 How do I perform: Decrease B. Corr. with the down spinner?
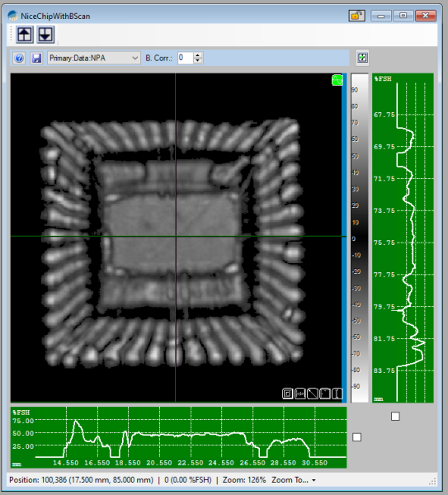[198, 61]
